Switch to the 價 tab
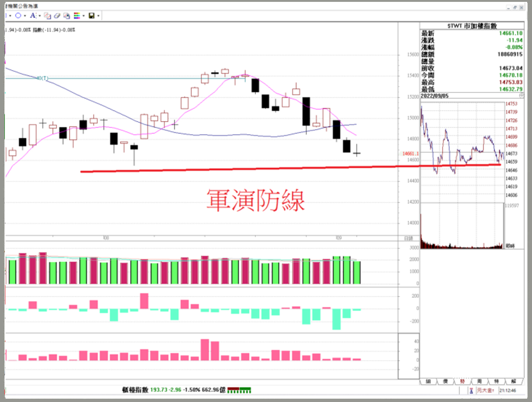Viewport: 532px width, 402px height. click(445, 382)
